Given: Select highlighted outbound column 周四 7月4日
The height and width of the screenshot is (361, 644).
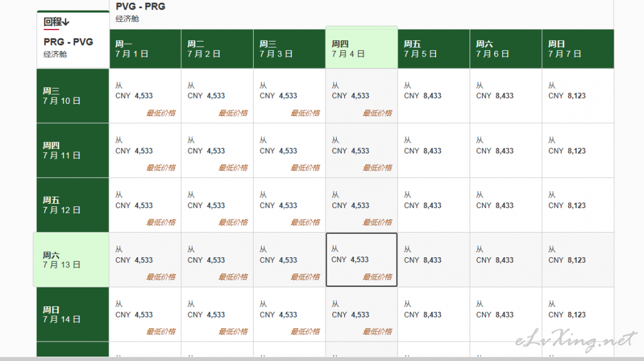Looking at the screenshot, I should 361,48.
